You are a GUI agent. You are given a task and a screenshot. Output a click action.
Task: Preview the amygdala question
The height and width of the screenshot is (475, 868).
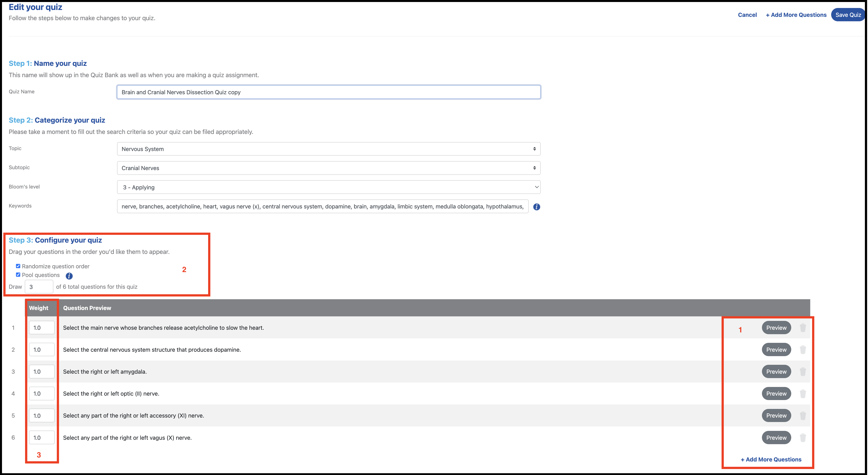point(776,371)
